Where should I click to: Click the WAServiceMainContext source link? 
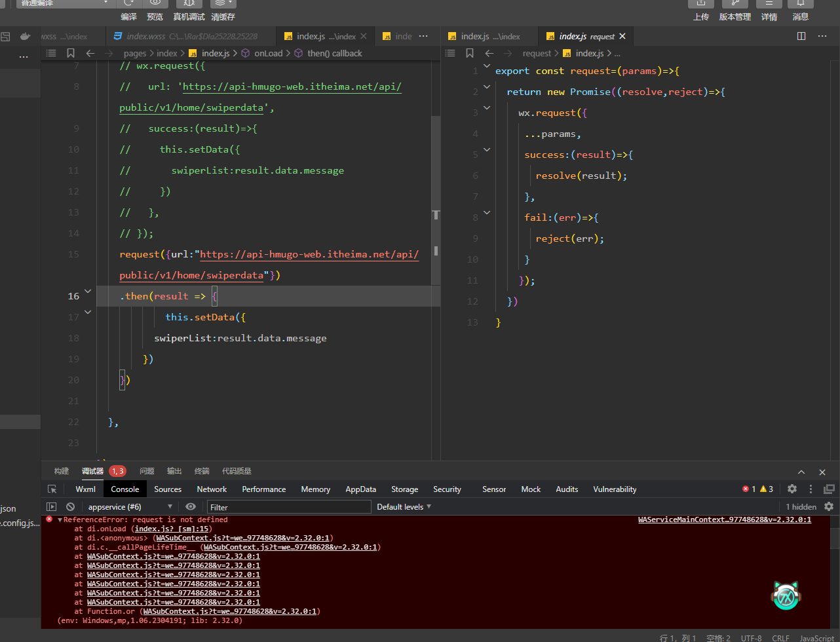[x=725, y=520]
